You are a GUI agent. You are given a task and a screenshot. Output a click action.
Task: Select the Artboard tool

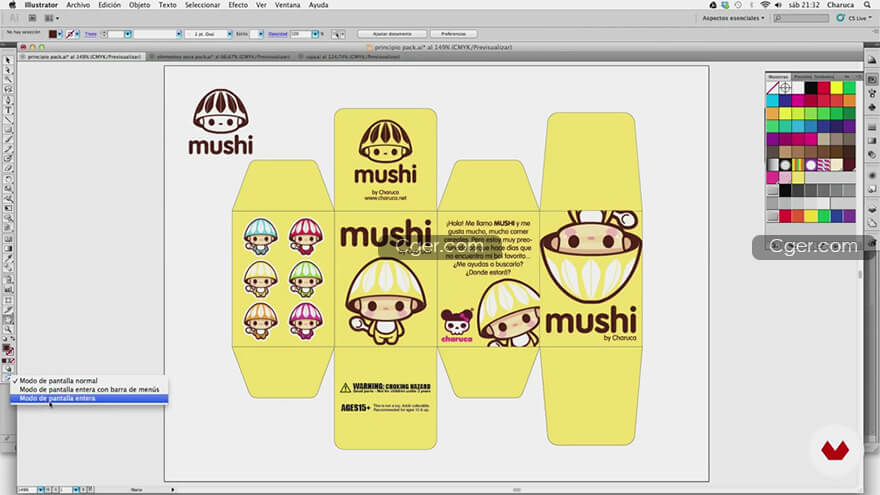click(8, 300)
